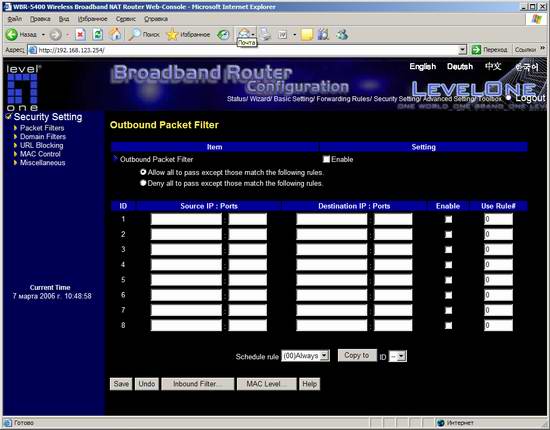Click the Mail envelope toolbar icon
550x430 pixels.
243,33
